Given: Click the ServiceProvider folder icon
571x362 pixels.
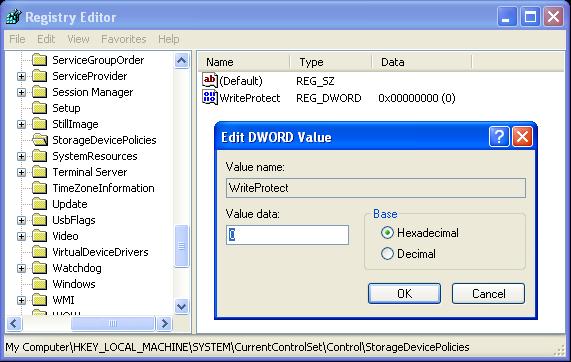Looking at the screenshot, I should 39,76.
